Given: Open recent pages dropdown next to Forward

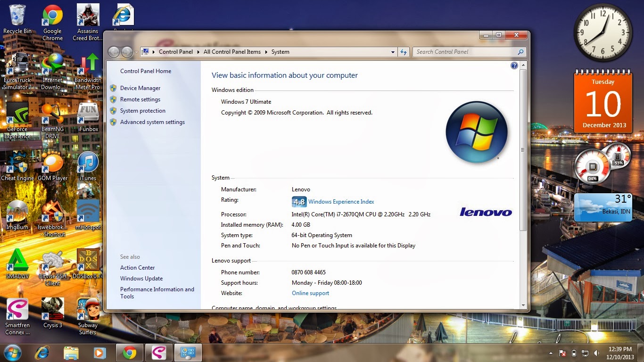Looking at the screenshot, I should 136,52.
